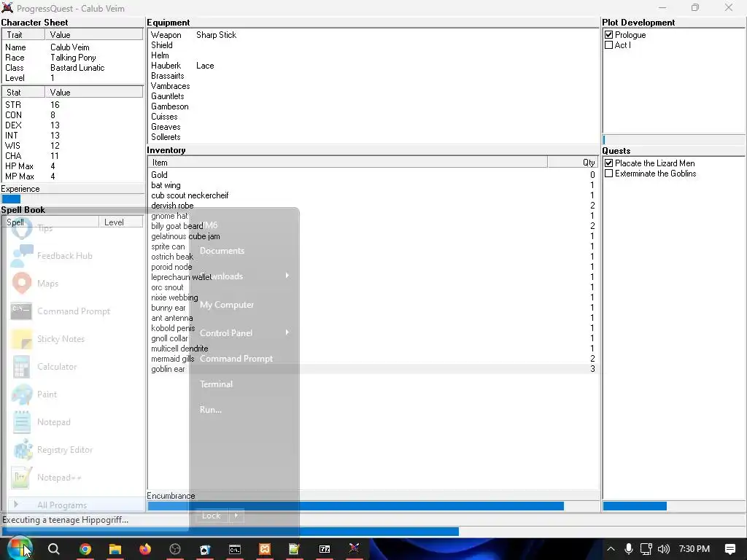This screenshot has height=560, width=747.
Task: Choose Run... in Start menu
Action: (x=211, y=410)
